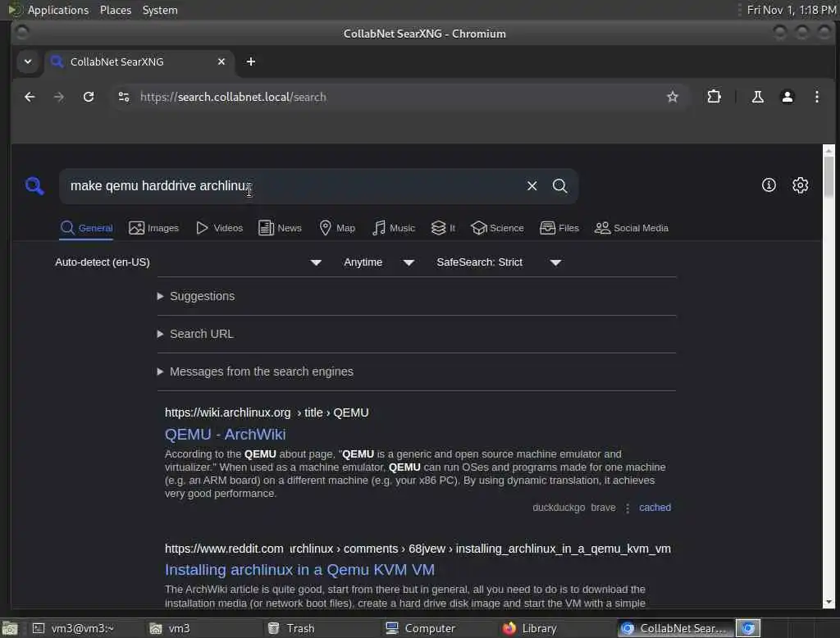Switch to the Videos category
Viewport: 840px width, 638px height.
click(x=219, y=228)
